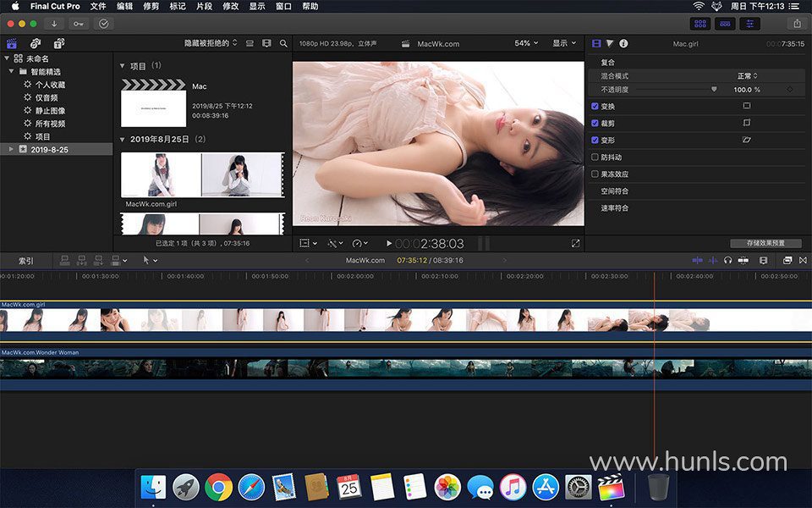Image resolution: width=812 pixels, height=508 pixels.
Task: Open the keyword editor key icon
Action: point(79,24)
